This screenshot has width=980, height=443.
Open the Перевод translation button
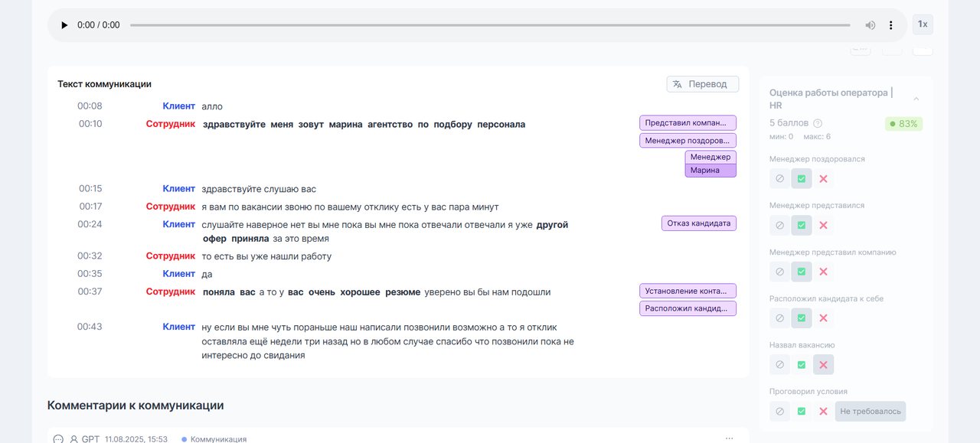point(703,84)
